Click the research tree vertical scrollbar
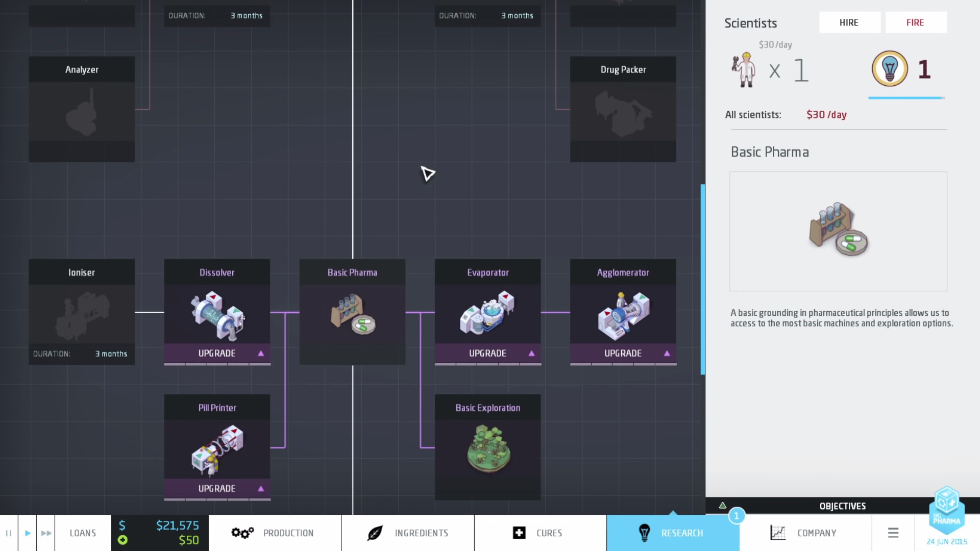Viewport: 980px width, 551px height. pyautogui.click(x=703, y=279)
